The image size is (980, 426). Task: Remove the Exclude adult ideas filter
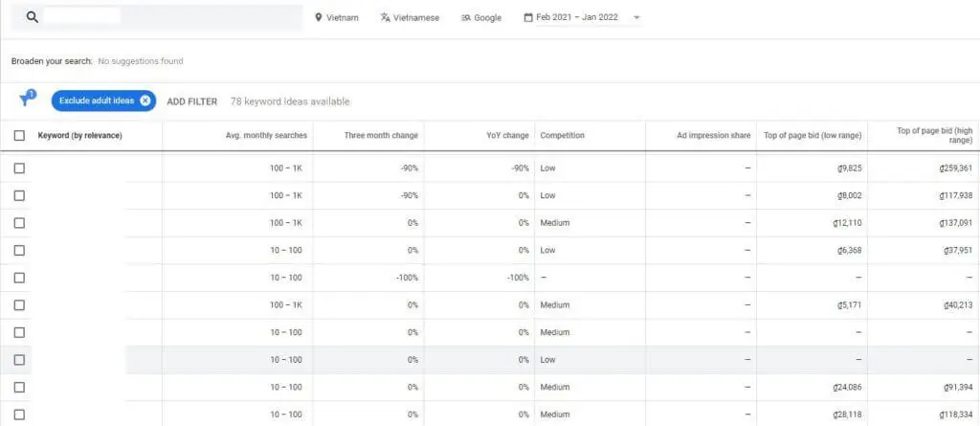(x=145, y=101)
